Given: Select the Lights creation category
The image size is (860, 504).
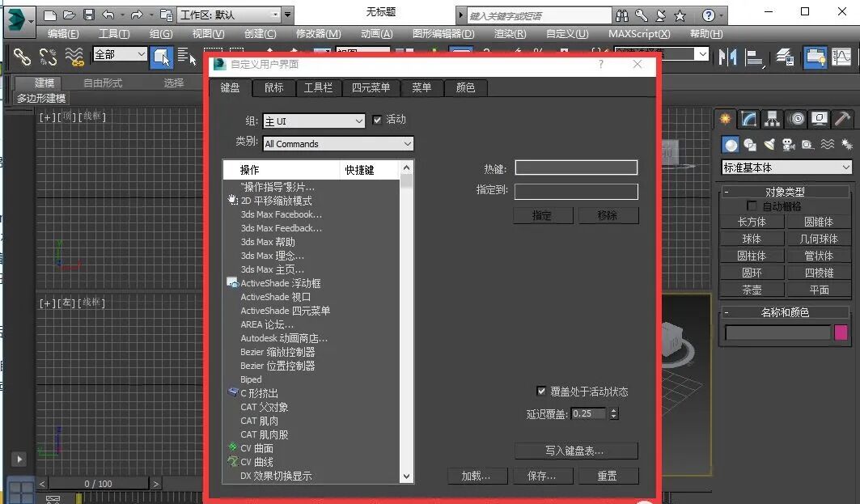Looking at the screenshot, I should pyautogui.click(x=769, y=145).
